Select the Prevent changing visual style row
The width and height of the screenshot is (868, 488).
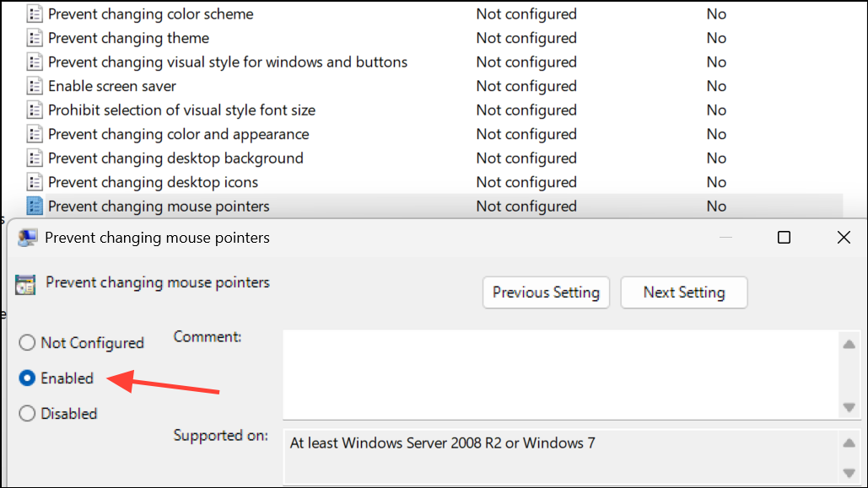point(228,62)
